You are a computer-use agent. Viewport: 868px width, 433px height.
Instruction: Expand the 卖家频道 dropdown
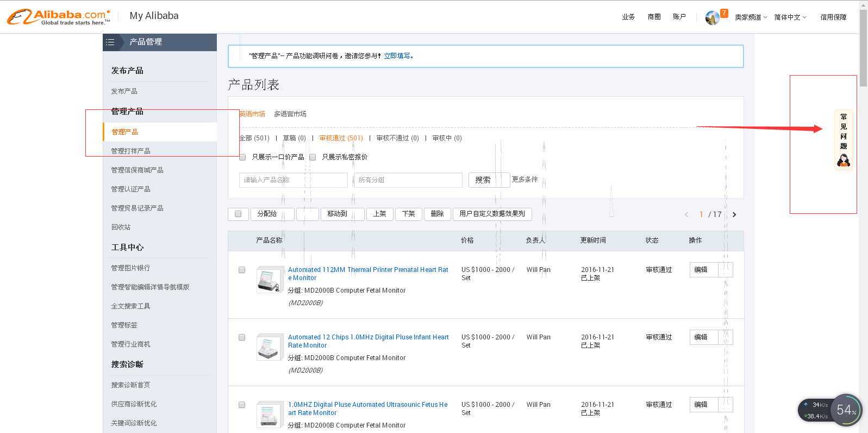click(x=751, y=17)
